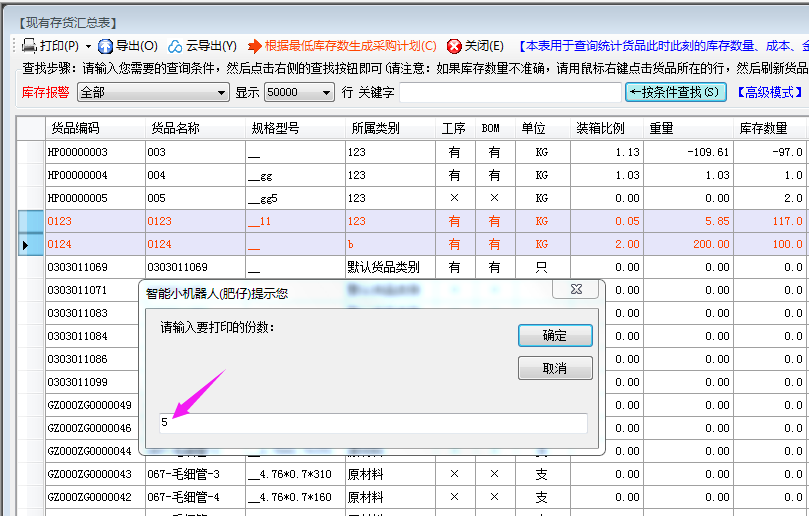Expand the 库存报警 dropdown showing 全部
The width and height of the screenshot is (809, 516).
click(x=222, y=93)
